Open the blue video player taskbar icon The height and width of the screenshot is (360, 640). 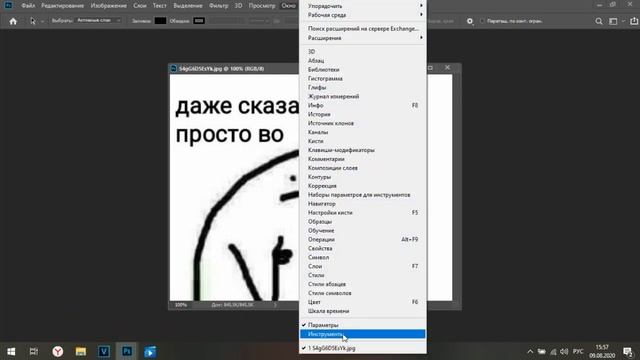pyautogui.click(x=150, y=351)
